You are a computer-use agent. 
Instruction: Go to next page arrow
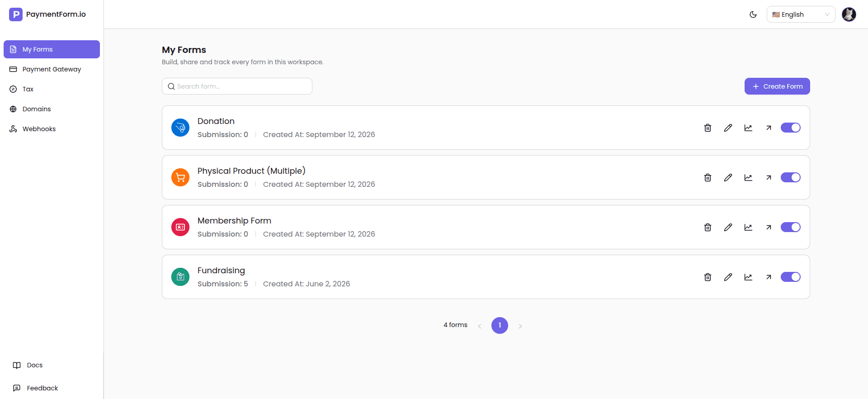pyautogui.click(x=520, y=326)
